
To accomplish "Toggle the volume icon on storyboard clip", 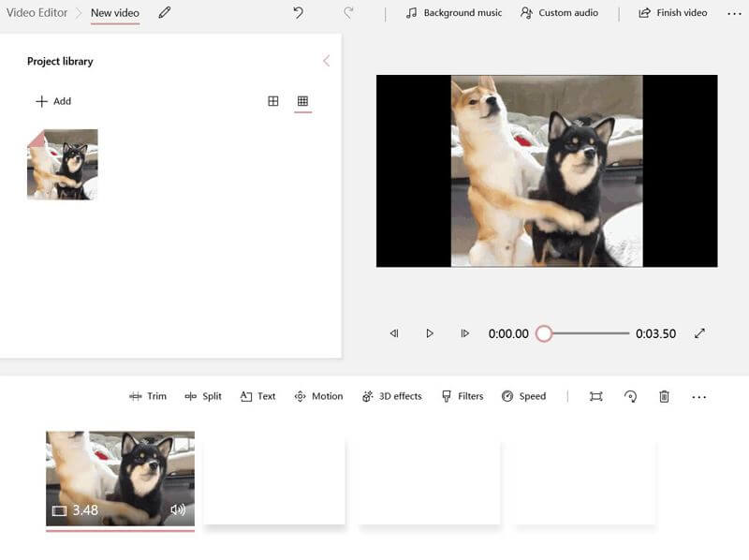I will click(x=178, y=510).
